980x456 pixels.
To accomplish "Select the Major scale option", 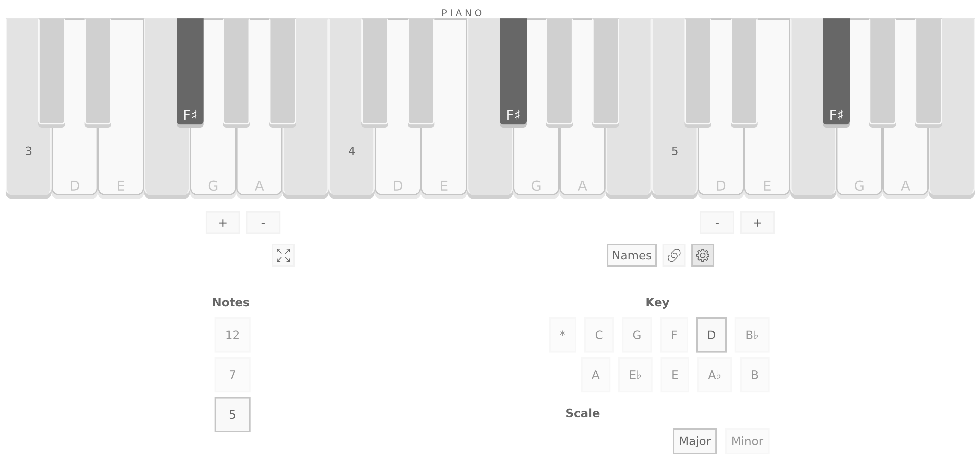I will coord(694,441).
